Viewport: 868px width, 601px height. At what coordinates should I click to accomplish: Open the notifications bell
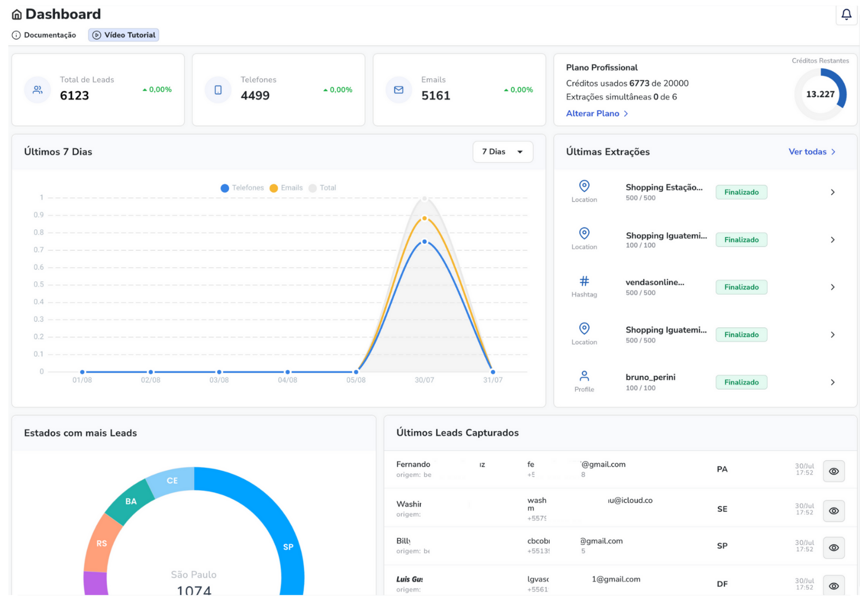point(846,14)
